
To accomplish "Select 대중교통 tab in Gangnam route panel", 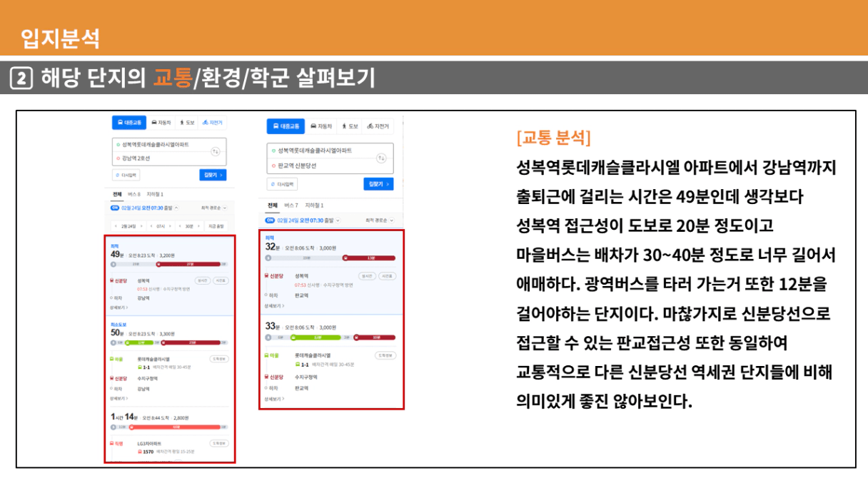I will 129,123.
